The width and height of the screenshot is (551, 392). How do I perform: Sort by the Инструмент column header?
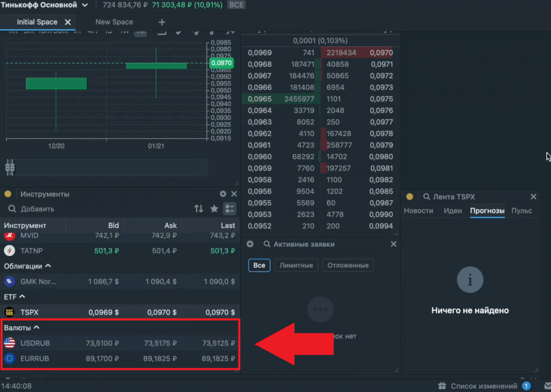(x=25, y=225)
